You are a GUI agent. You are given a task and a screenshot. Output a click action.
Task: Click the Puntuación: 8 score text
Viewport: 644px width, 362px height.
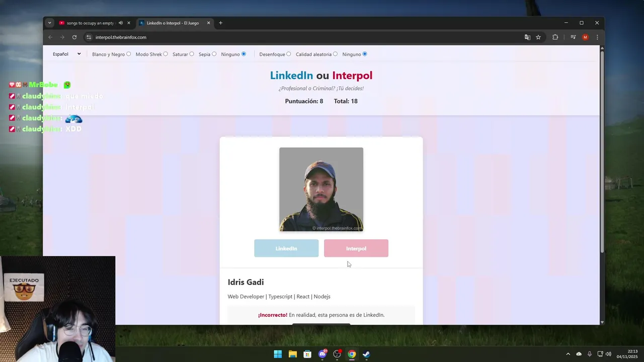coord(304,101)
